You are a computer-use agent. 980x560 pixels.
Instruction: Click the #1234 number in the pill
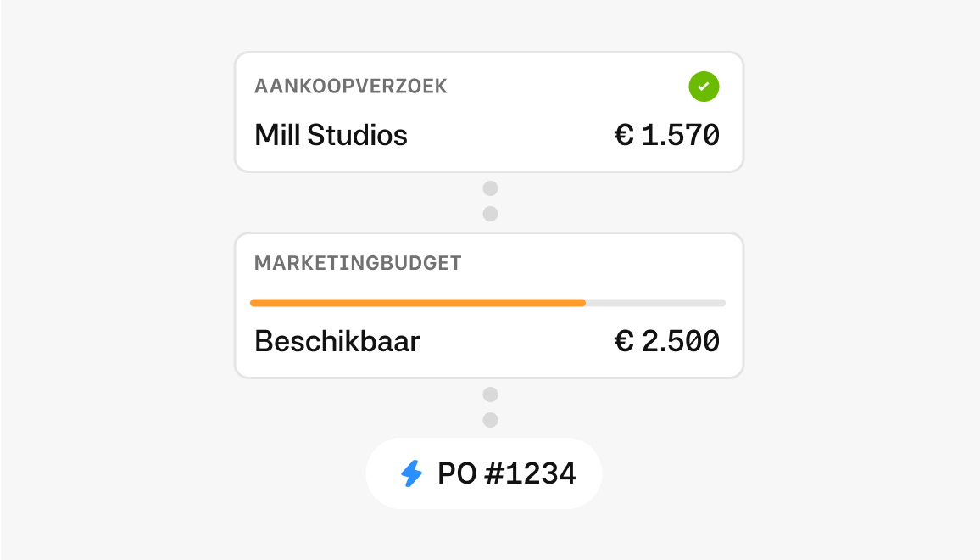pos(530,473)
